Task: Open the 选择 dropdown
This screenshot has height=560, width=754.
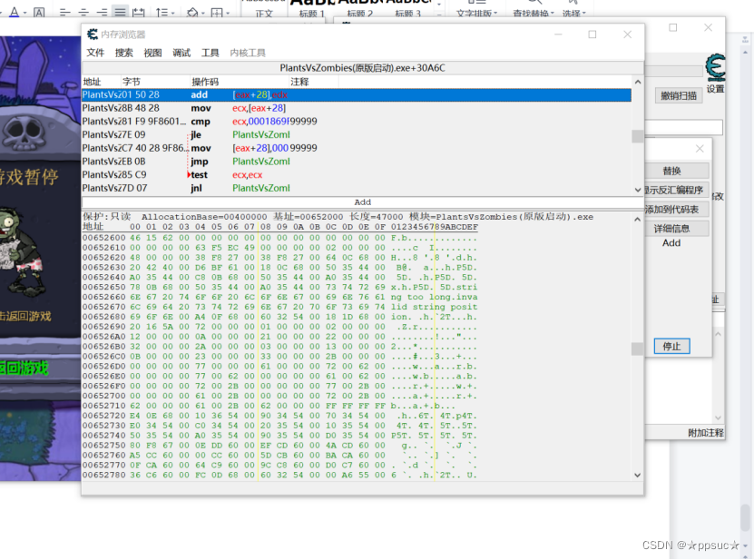Action: 574,13
